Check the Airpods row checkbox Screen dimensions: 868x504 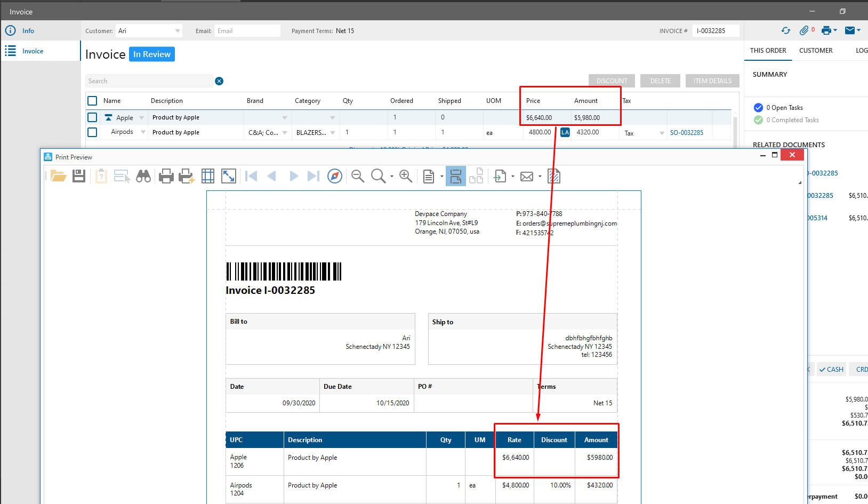92,132
